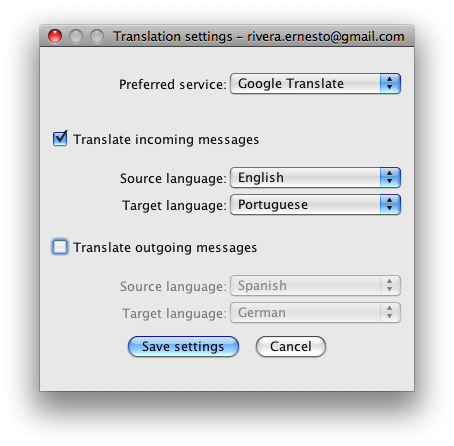The width and height of the screenshot is (454, 446).
Task: Click blue arrows on Preferred service popup
Action: tap(390, 84)
